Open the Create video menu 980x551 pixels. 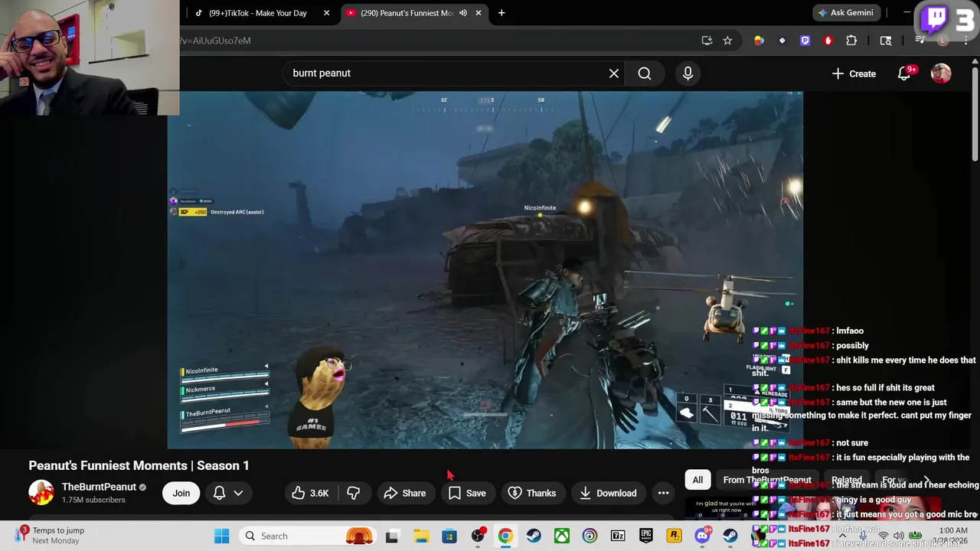(x=854, y=73)
